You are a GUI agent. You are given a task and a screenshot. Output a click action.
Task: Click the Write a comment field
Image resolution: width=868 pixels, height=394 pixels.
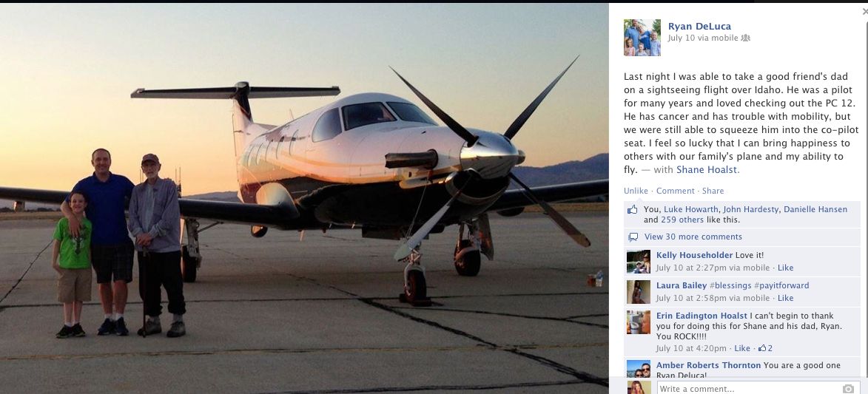[758, 389]
